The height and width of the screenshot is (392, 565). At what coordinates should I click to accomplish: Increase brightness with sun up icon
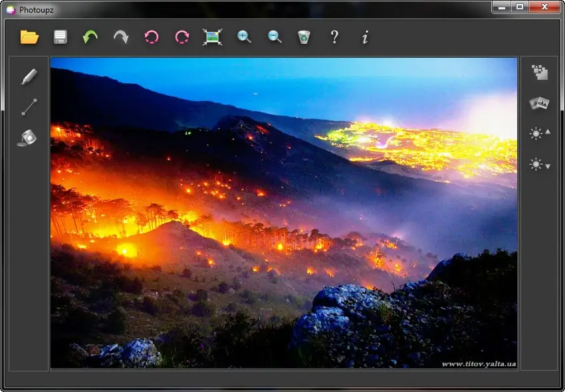pos(540,134)
